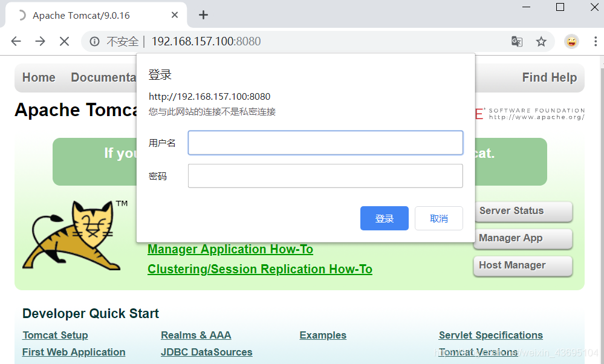604x364 pixels.
Task: Open the Servlet Specifications link
Action: point(491,335)
